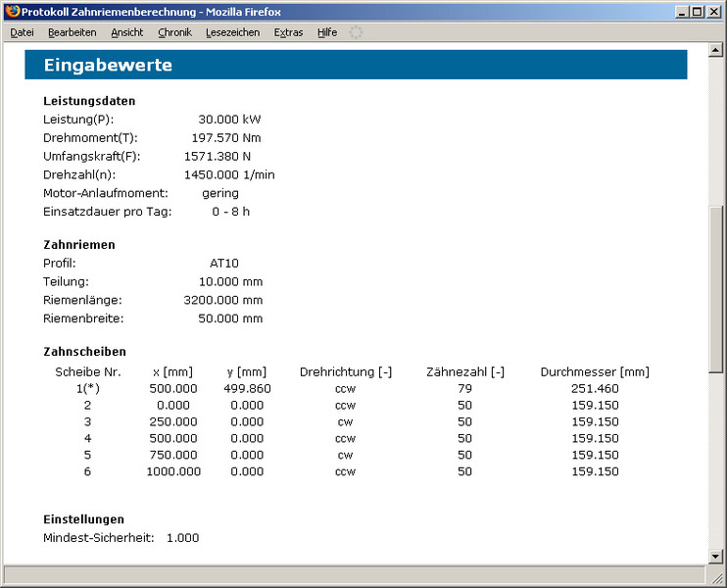The height and width of the screenshot is (588, 727).
Task: Open the Lesezeichen menu
Action: (232, 32)
